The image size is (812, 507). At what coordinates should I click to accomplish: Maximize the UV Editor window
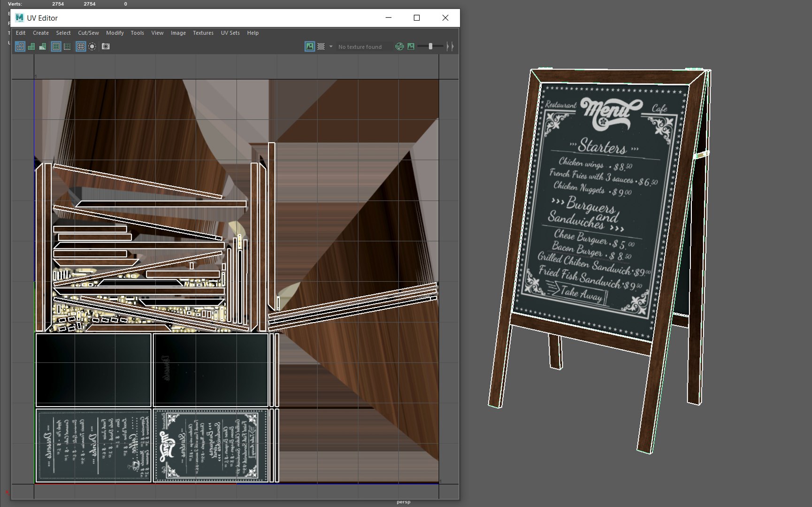pos(417,18)
